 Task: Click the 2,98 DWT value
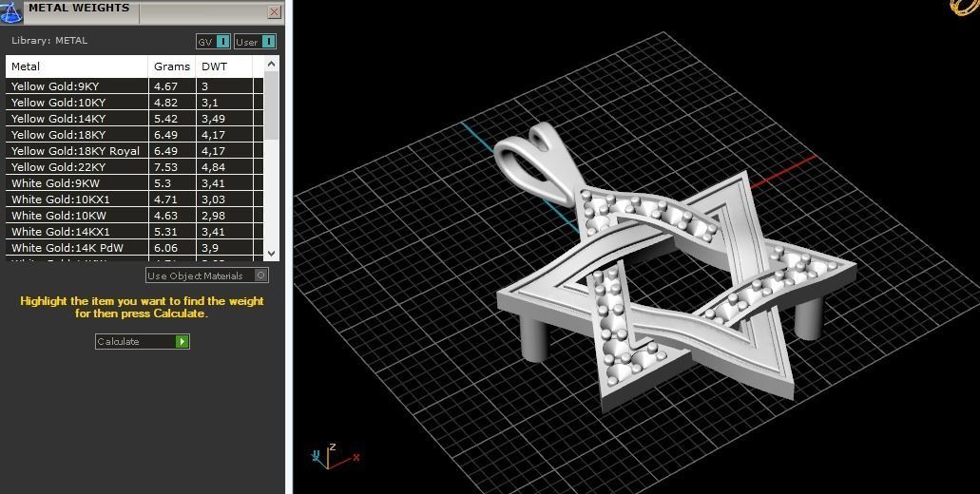213,216
